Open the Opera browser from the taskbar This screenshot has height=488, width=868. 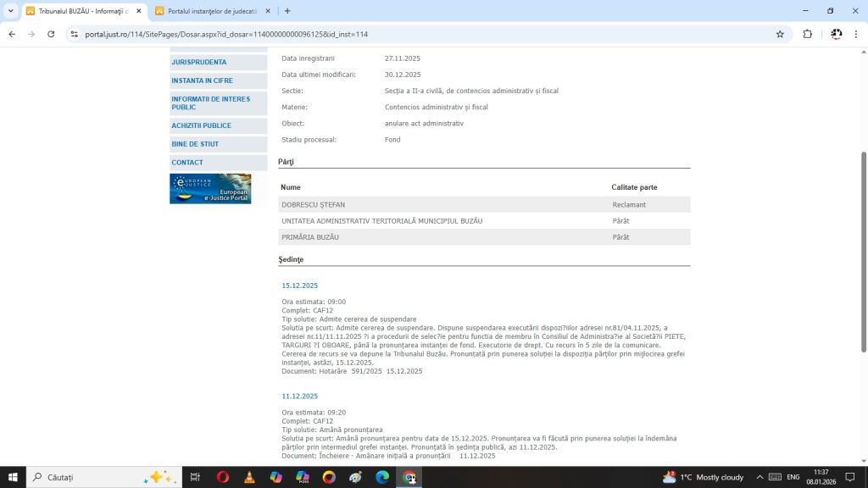pos(223,477)
